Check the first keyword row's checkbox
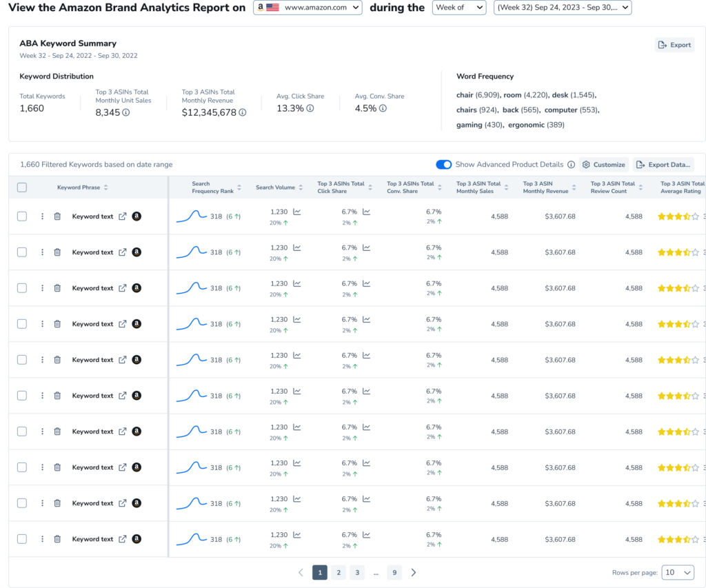The height and width of the screenshot is (588, 706). click(x=22, y=216)
